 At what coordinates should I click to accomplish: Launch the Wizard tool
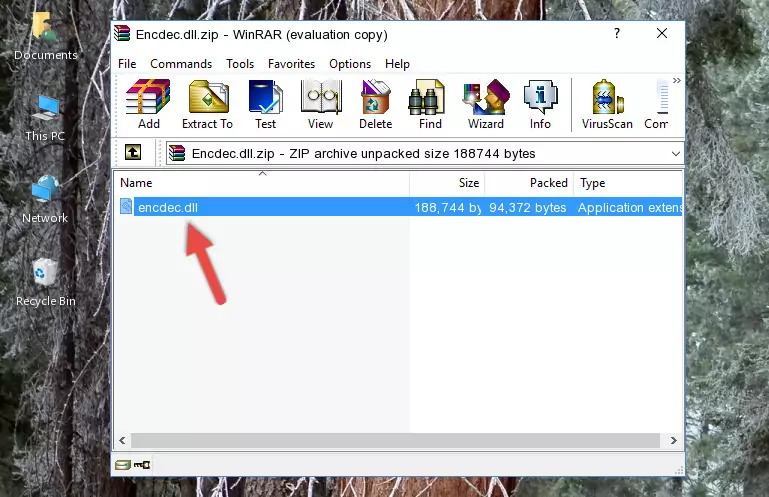tap(486, 105)
